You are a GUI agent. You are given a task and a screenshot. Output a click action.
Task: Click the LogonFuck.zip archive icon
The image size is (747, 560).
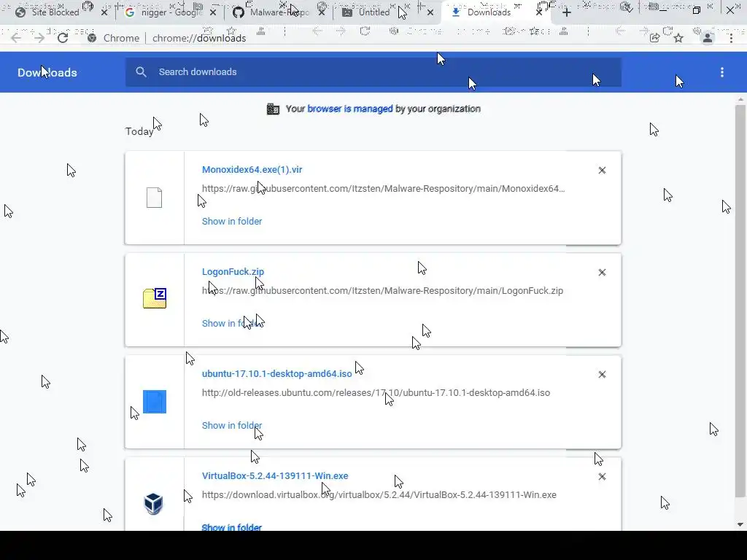155,298
